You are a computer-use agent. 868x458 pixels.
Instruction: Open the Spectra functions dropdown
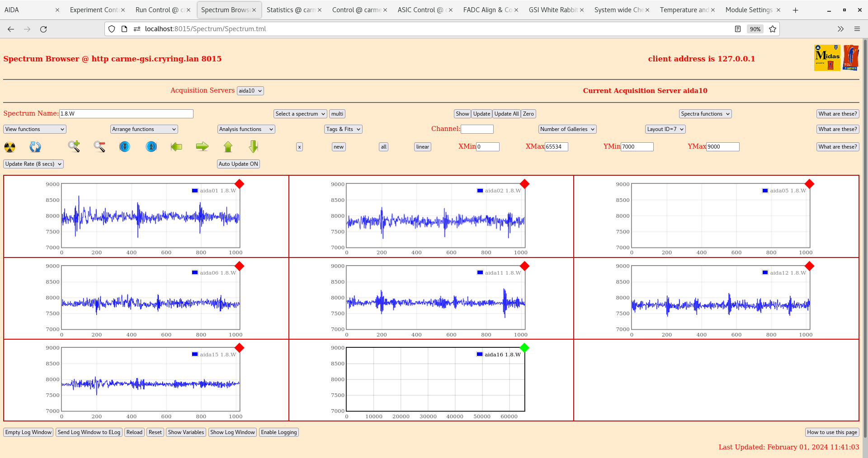click(x=705, y=113)
